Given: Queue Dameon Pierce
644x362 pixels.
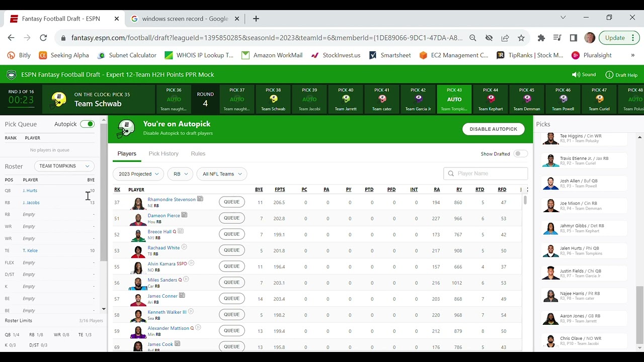Looking at the screenshot, I should coord(232,218).
